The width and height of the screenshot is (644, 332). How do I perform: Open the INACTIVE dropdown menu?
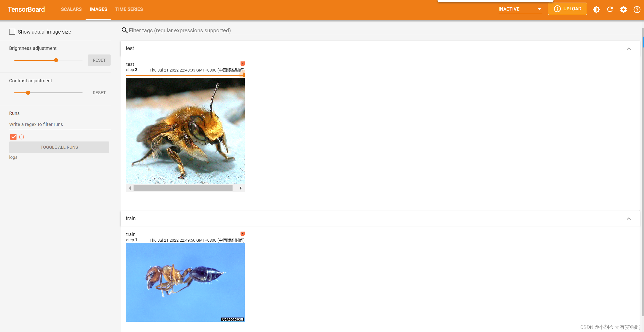coord(520,9)
